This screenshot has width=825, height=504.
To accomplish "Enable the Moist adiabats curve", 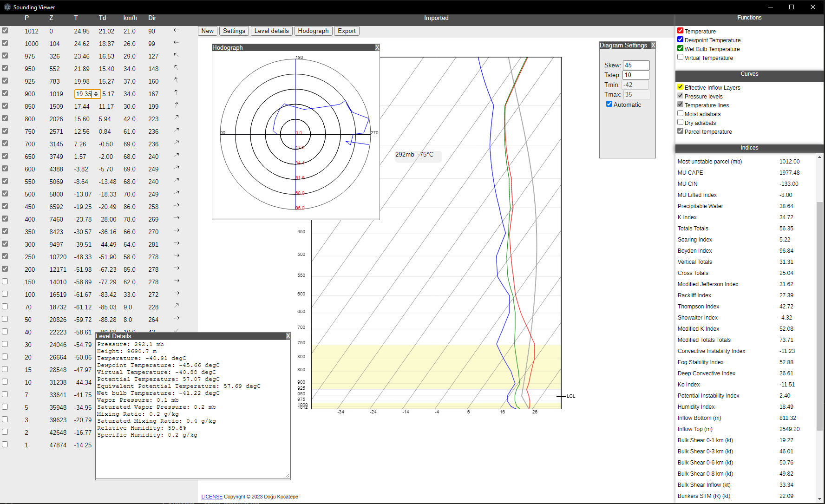I will [680, 113].
